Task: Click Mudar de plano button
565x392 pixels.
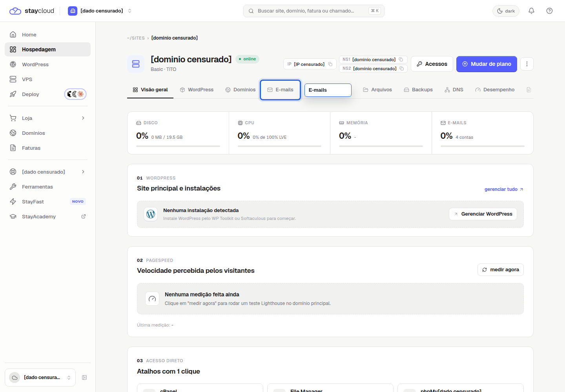Action: 487,64
